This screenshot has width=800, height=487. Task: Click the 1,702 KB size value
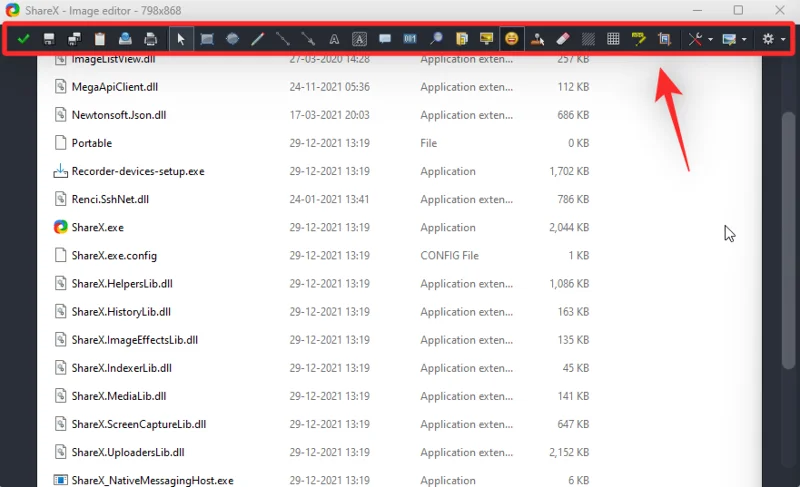click(569, 171)
